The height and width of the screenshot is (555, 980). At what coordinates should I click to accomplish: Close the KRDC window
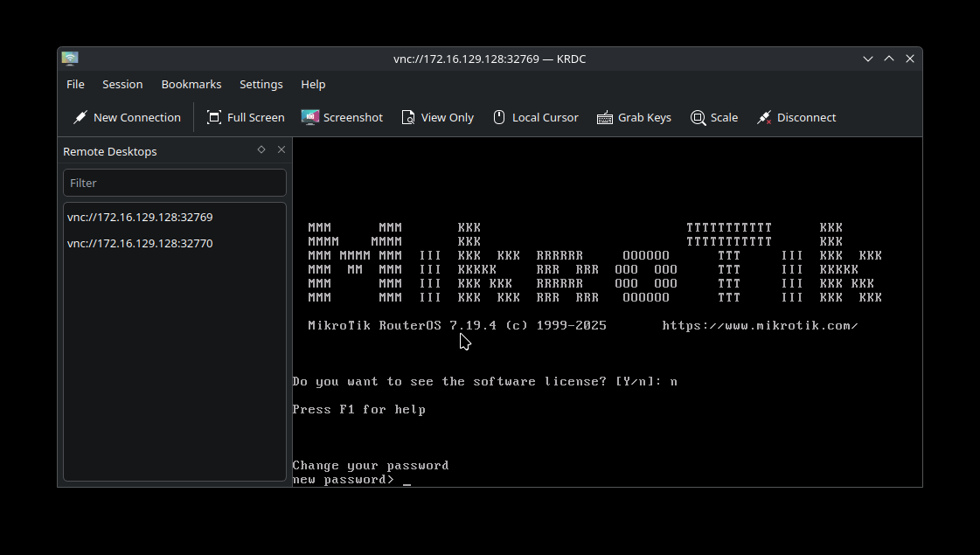click(x=910, y=59)
